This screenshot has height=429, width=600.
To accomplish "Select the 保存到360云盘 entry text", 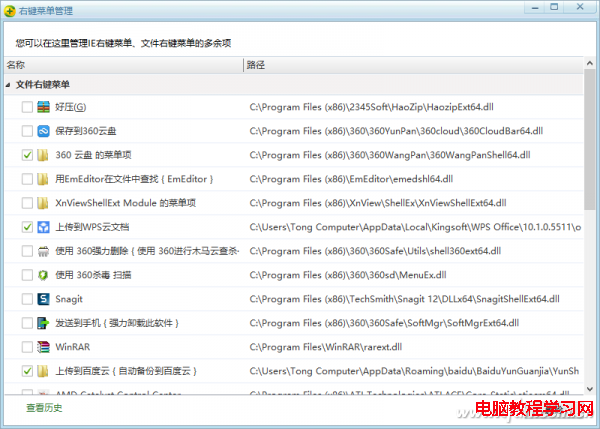I will coord(86,131).
